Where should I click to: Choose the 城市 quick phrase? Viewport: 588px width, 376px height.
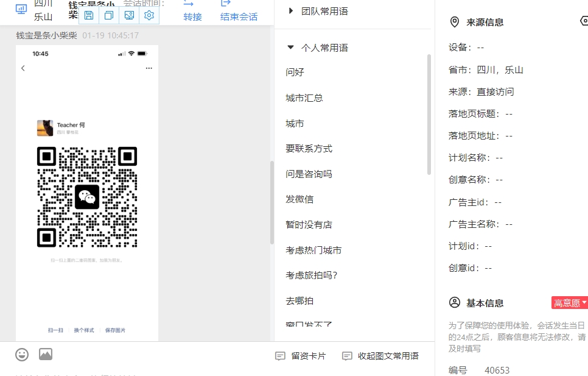pyautogui.click(x=295, y=124)
